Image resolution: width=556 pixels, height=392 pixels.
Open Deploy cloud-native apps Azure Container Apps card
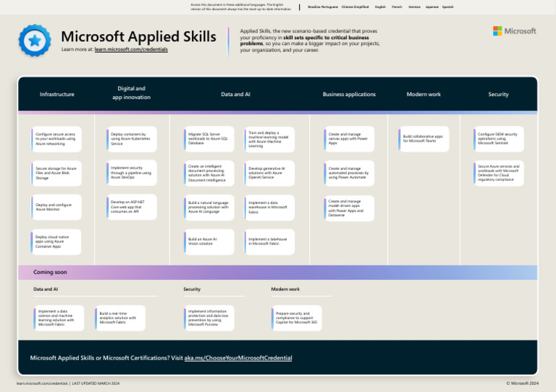(x=56, y=242)
